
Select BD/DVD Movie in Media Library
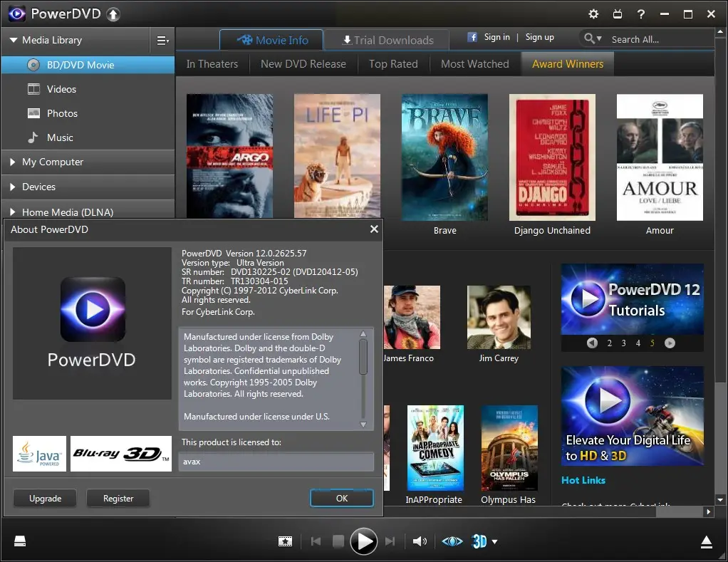pos(88,65)
